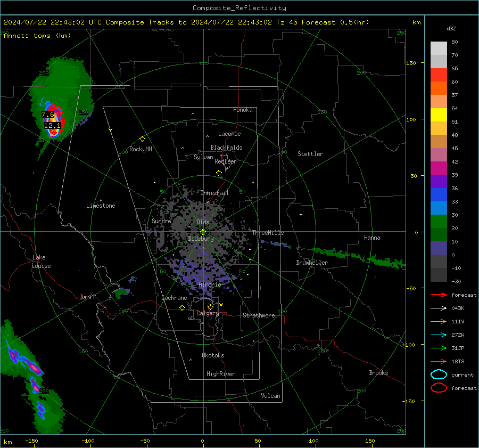Screen dimensions: 479x448
Task: Click the cyan 27ZW arrow in legend
Action: (439, 335)
